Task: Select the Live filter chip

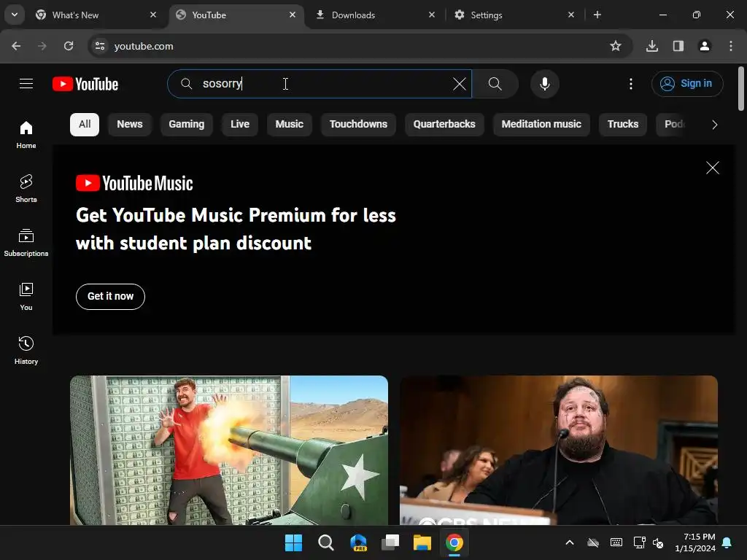Action: coord(239,124)
